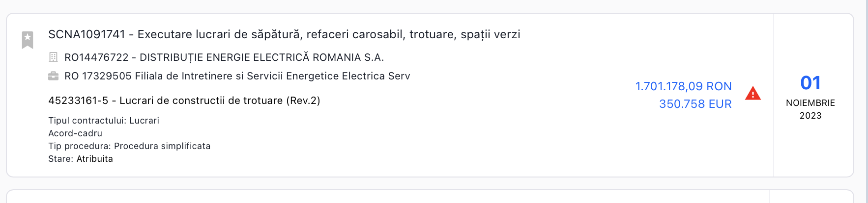This screenshot has width=868, height=203.
Task: Open Filiala de Intretinere supplier link
Action: pos(237,76)
